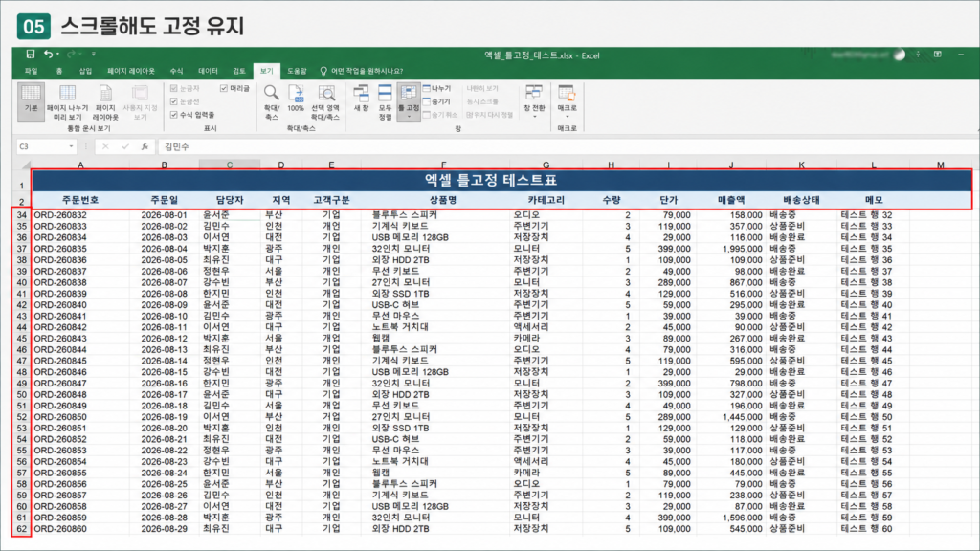Open the 확대/축소 zoom magnifier dialog
980x551 pixels.
tap(271, 101)
